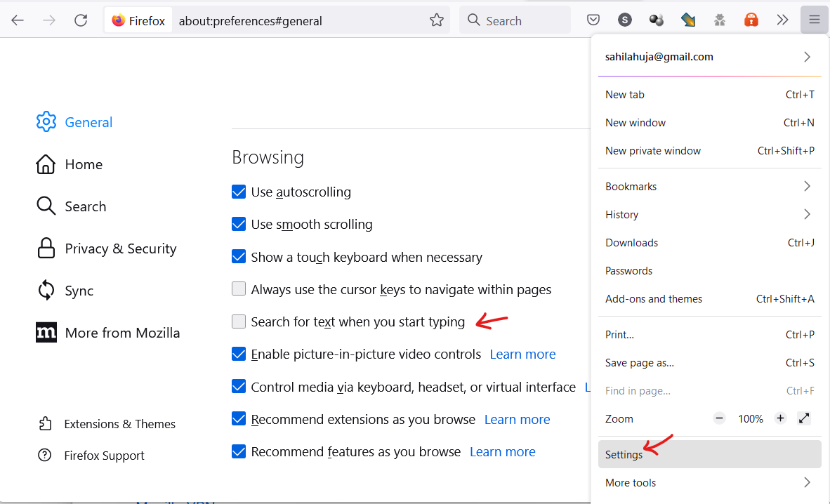The width and height of the screenshot is (830, 504).
Task: Increase zoom level with the plus button
Action: tap(780, 418)
